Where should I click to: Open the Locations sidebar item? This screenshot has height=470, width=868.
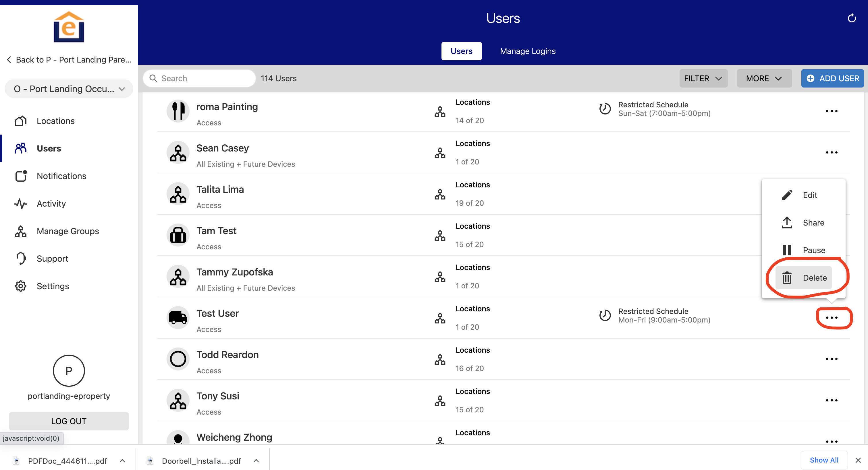pos(56,121)
